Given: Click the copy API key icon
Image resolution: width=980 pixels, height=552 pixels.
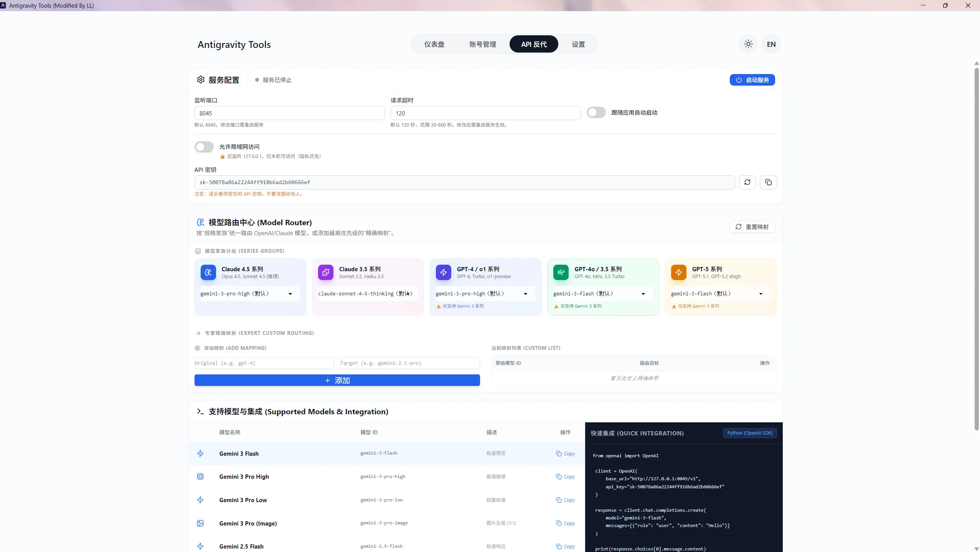Looking at the screenshot, I should [768, 182].
